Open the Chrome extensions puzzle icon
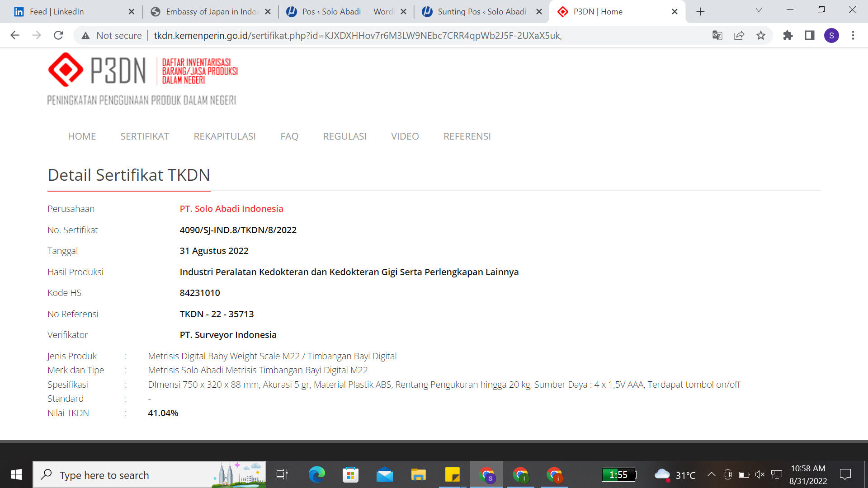868x488 pixels. click(x=788, y=35)
